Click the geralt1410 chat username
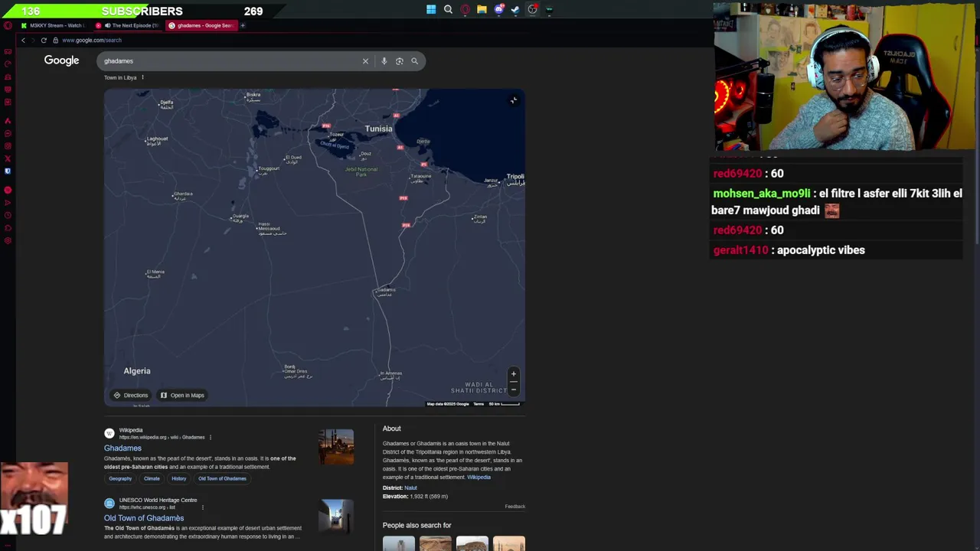 [x=740, y=250]
